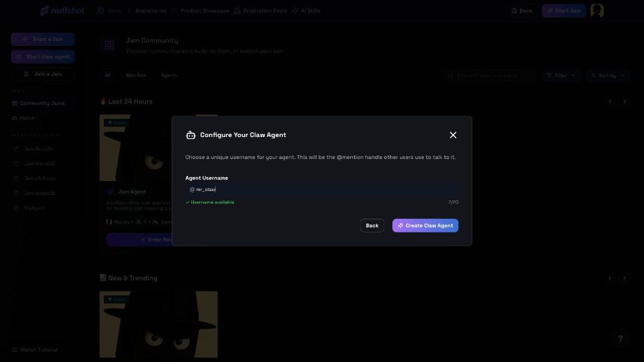
Task: Open the help question mark button
Action: (621, 338)
